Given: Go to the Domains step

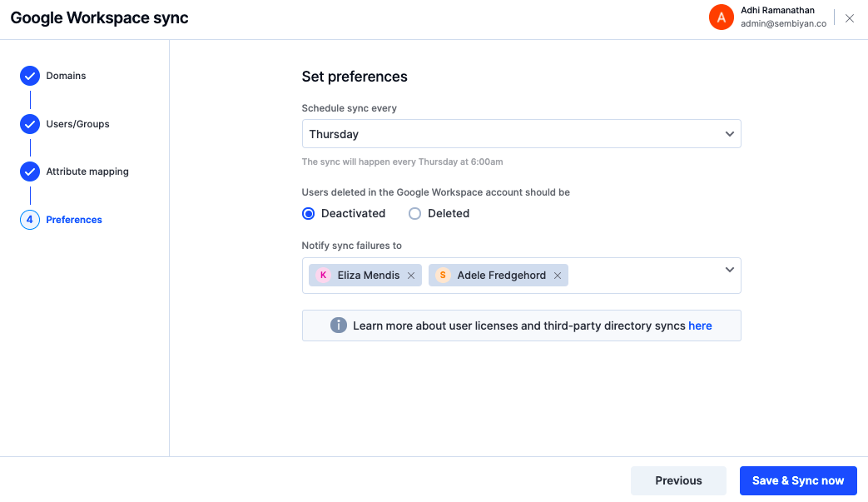Looking at the screenshot, I should click(66, 76).
